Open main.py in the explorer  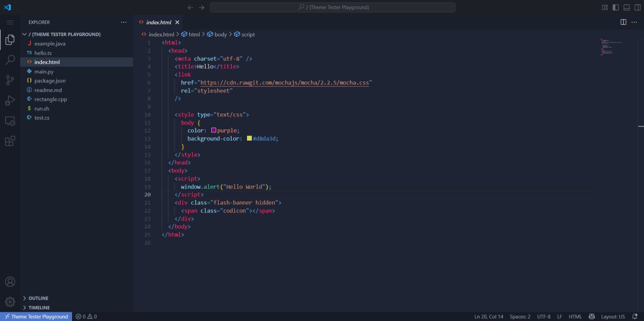(77, 71)
